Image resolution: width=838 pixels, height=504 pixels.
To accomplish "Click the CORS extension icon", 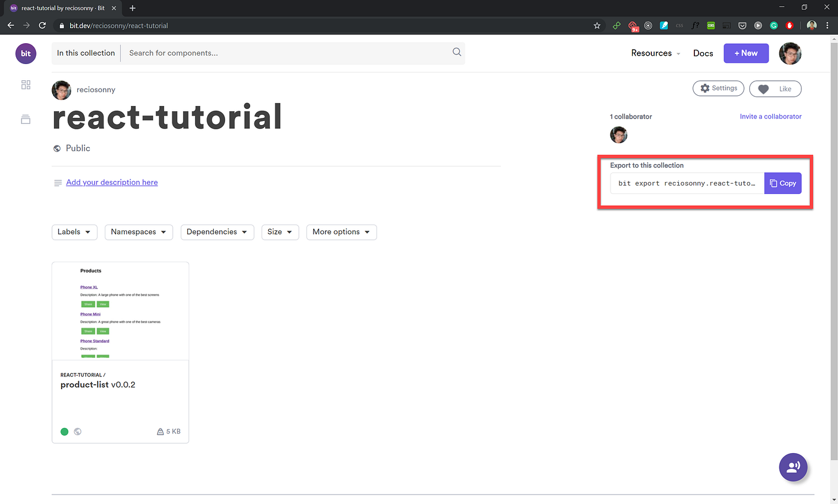I will tap(711, 26).
